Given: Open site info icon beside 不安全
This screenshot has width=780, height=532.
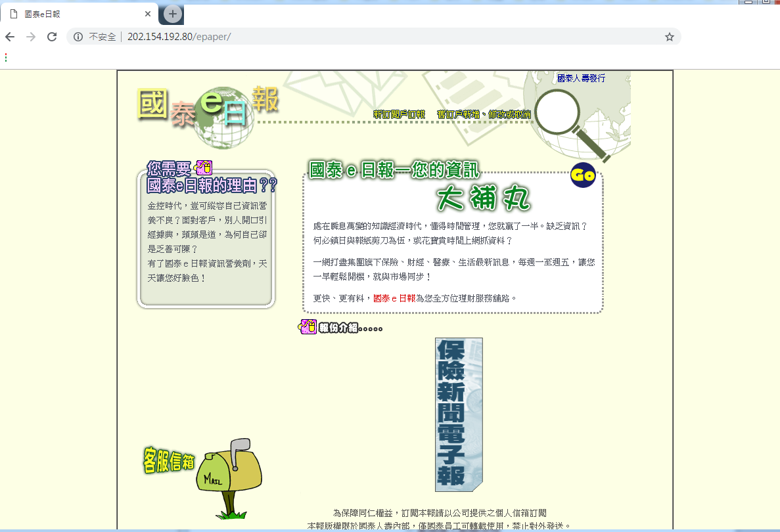Looking at the screenshot, I should [78, 37].
